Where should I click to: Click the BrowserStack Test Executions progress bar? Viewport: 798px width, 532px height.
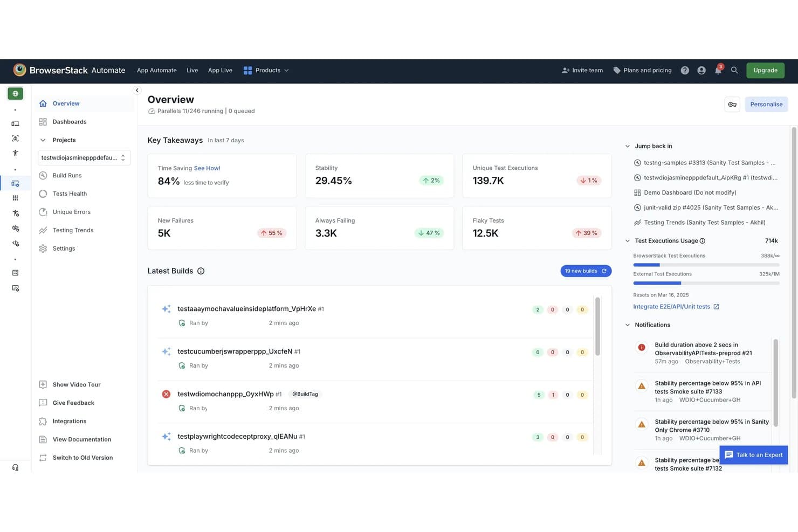706,265
